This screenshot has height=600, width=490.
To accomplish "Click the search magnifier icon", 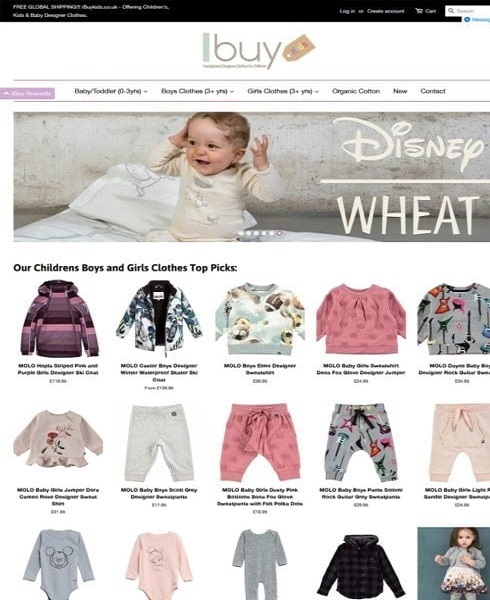I will 451,11.
